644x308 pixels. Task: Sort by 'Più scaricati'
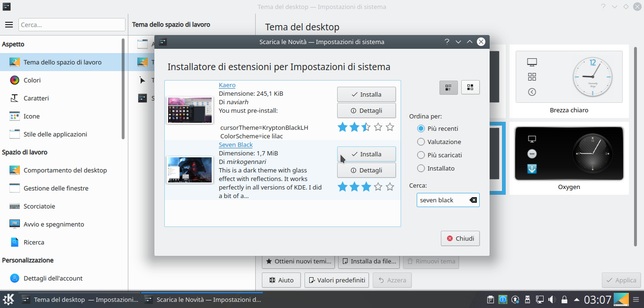pos(439,155)
